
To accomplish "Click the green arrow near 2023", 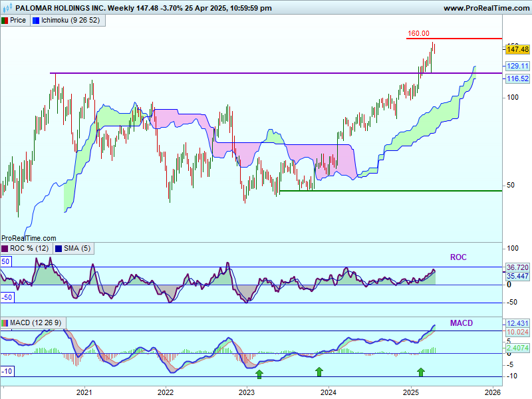I will pyautogui.click(x=259, y=374).
